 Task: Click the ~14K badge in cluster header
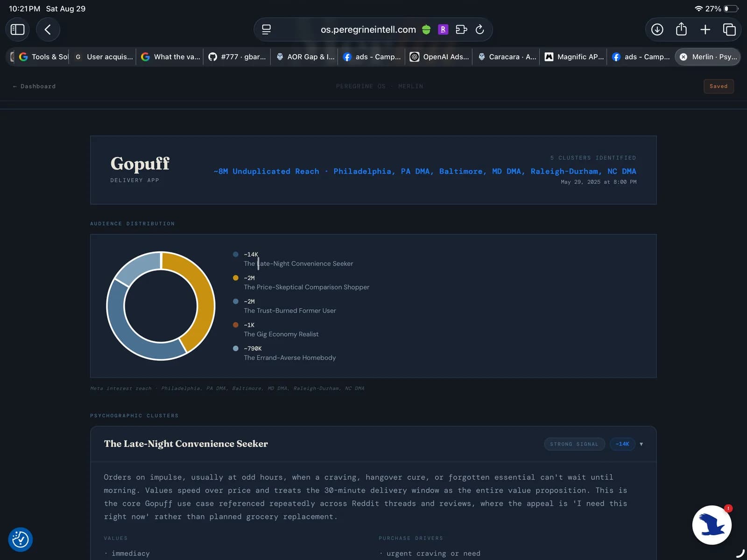(622, 444)
